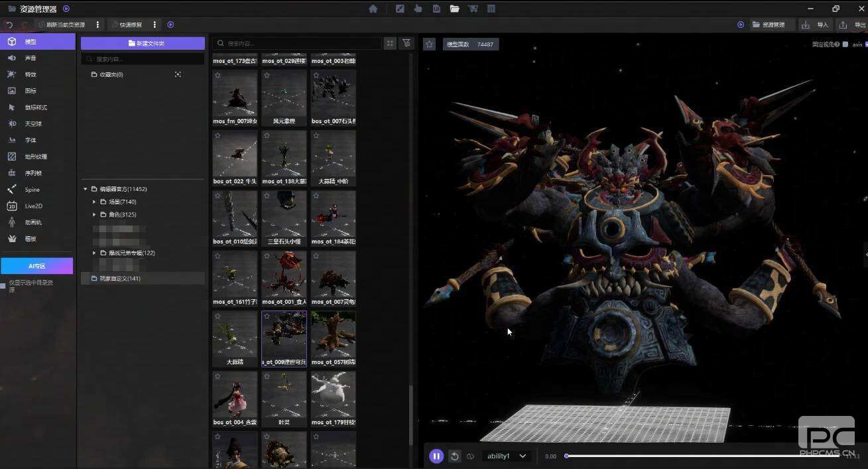Star the 大蒜精 model thumbnail
Viewport: 868px width, 469px height.
217,316
